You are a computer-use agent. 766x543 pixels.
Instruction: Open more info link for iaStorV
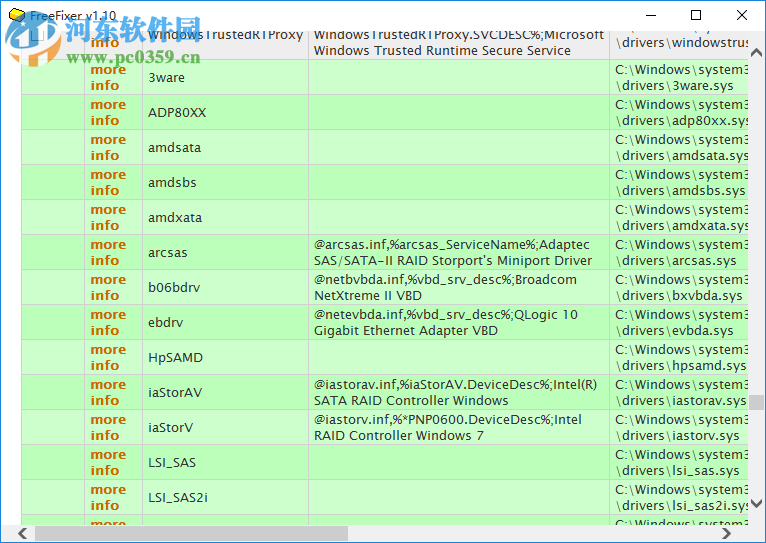pos(108,427)
